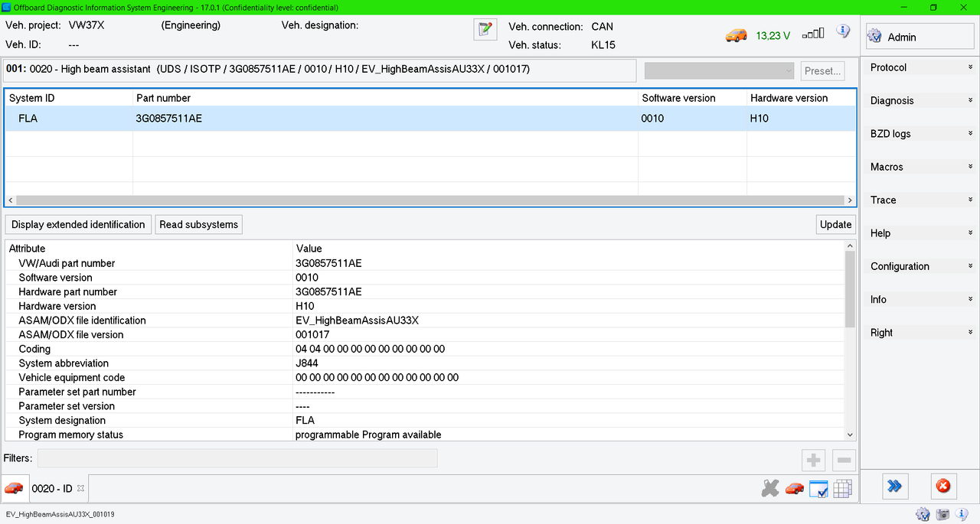Click the vehicle notes edit icon

click(485, 29)
